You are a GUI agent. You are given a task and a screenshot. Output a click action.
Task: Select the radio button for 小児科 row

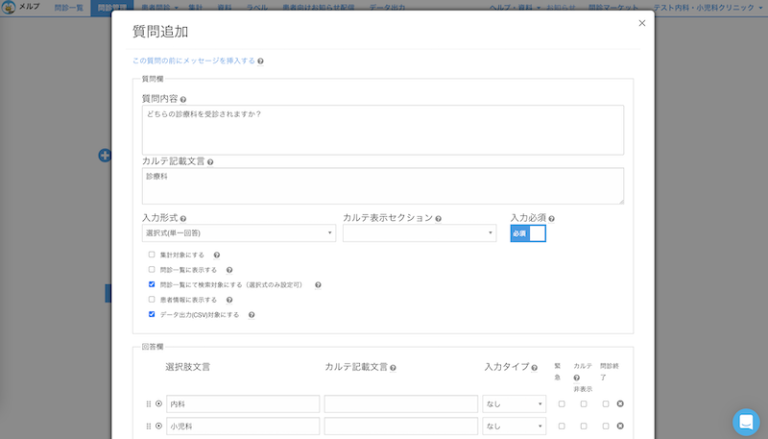159,426
